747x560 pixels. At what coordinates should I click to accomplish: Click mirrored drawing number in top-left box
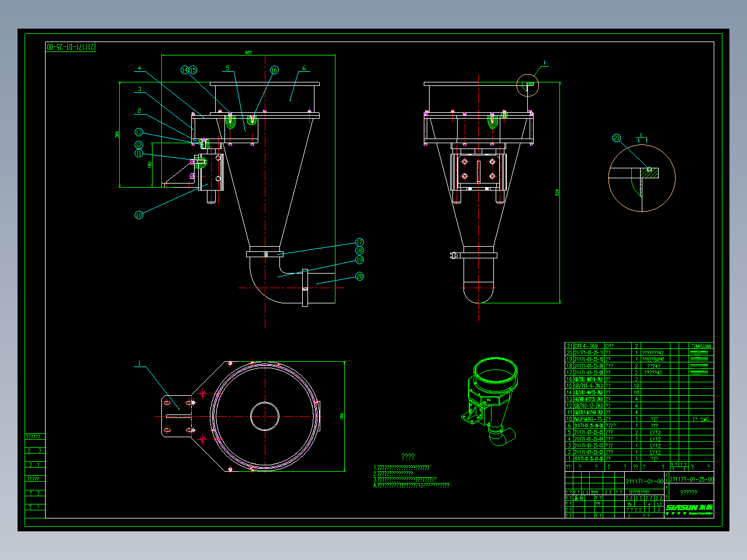tap(71, 47)
